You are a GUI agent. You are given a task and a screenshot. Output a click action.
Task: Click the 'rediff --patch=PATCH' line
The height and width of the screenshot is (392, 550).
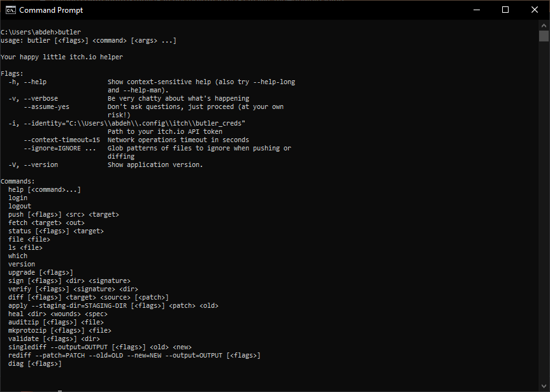[x=134, y=356]
